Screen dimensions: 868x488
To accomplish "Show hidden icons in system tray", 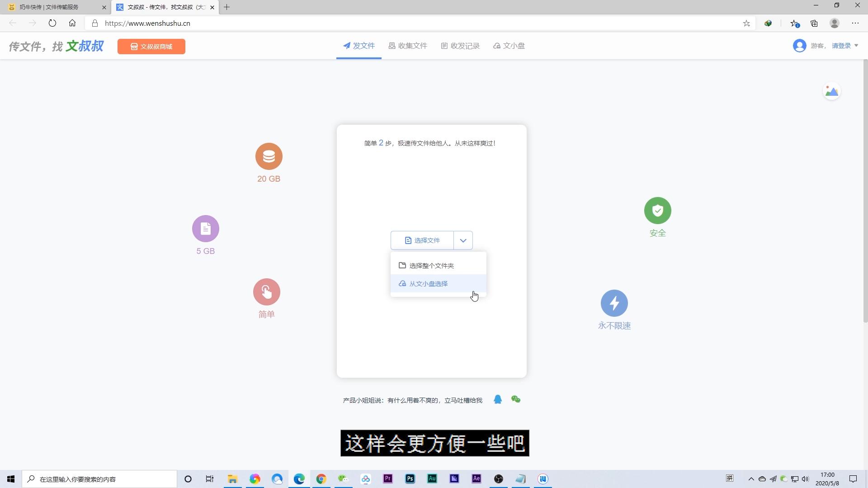I will (x=751, y=479).
